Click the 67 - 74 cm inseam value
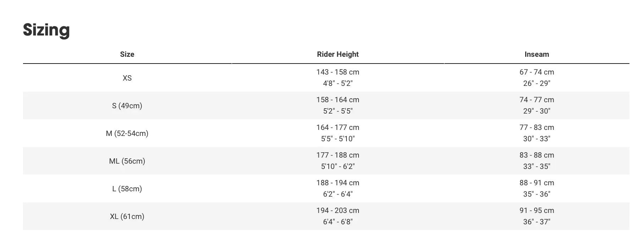The image size is (644, 252). coord(537,72)
